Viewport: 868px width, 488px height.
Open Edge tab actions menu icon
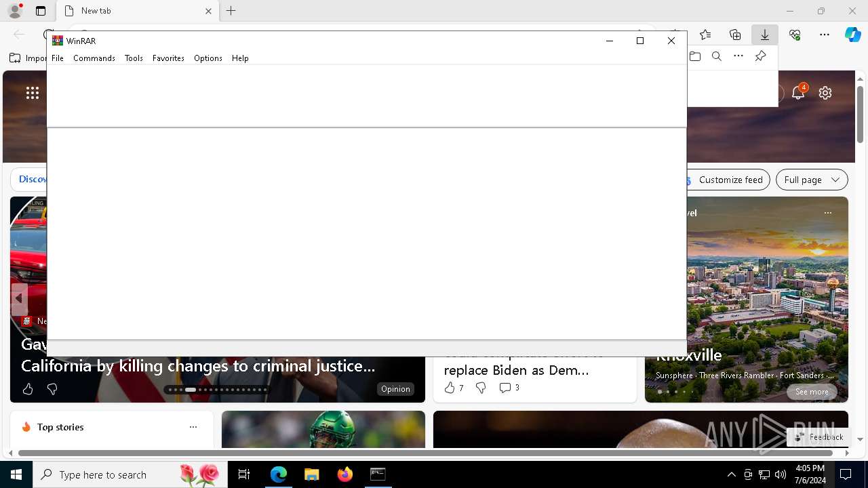(41, 11)
